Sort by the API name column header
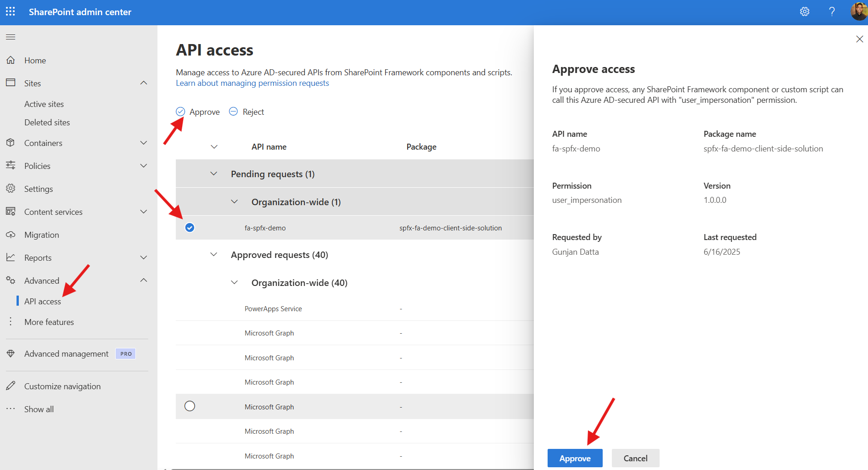 [269, 147]
